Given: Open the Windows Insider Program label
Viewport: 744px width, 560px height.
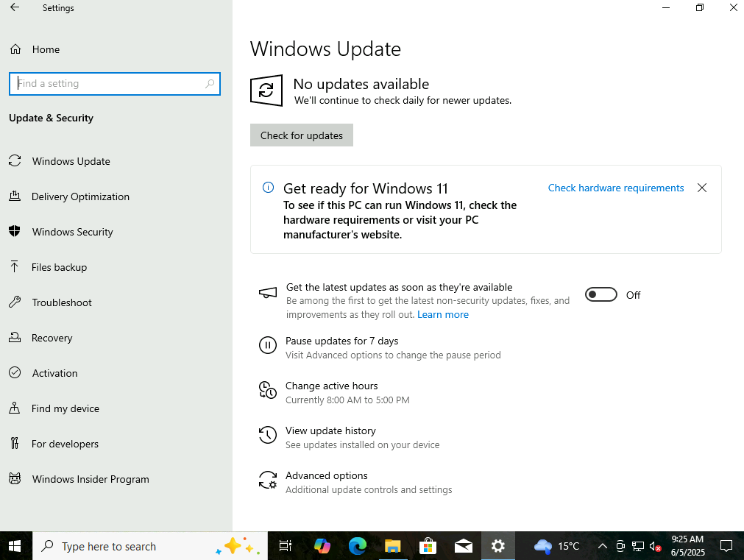Looking at the screenshot, I should tap(91, 479).
